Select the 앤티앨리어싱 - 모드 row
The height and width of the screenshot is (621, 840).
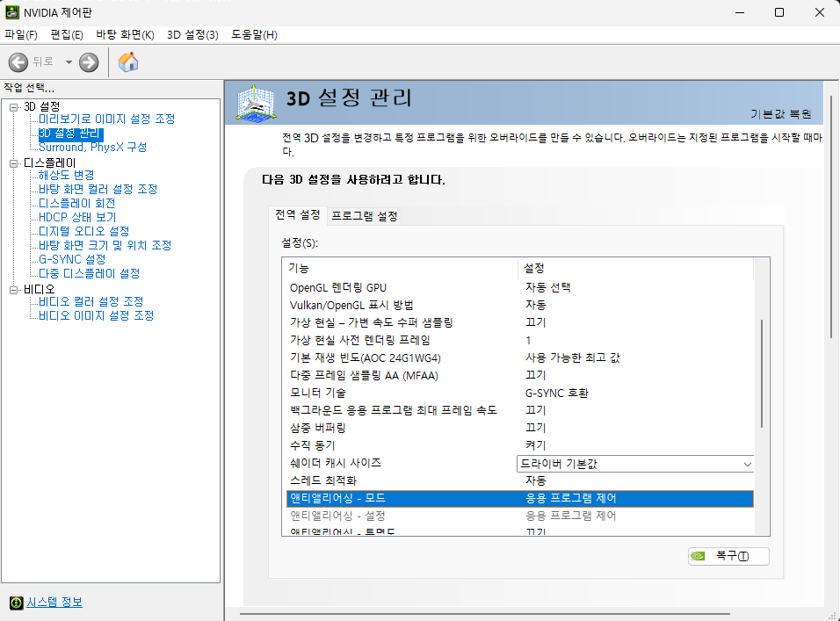519,498
